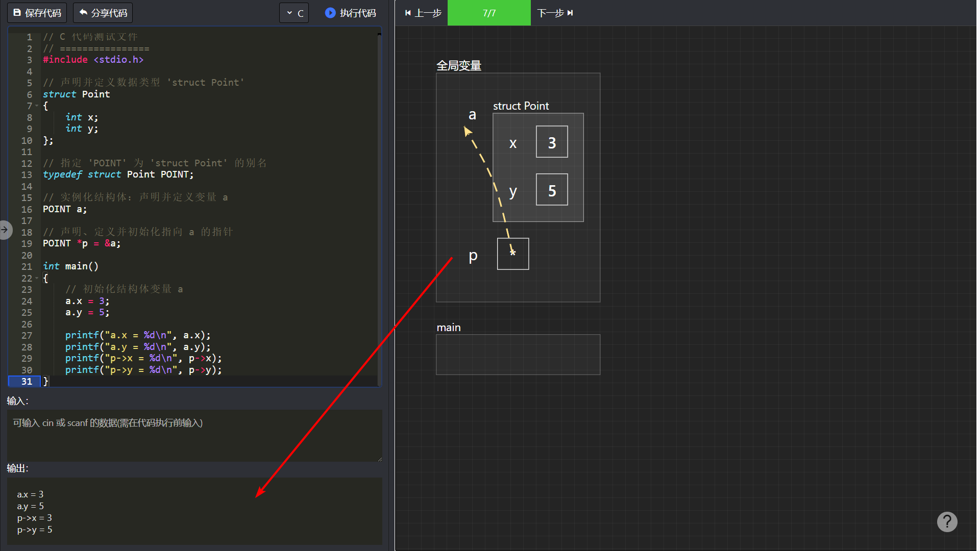The image size is (980, 551).
Task: Click output line 'a.x = 3'
Action: coord(30,494)
